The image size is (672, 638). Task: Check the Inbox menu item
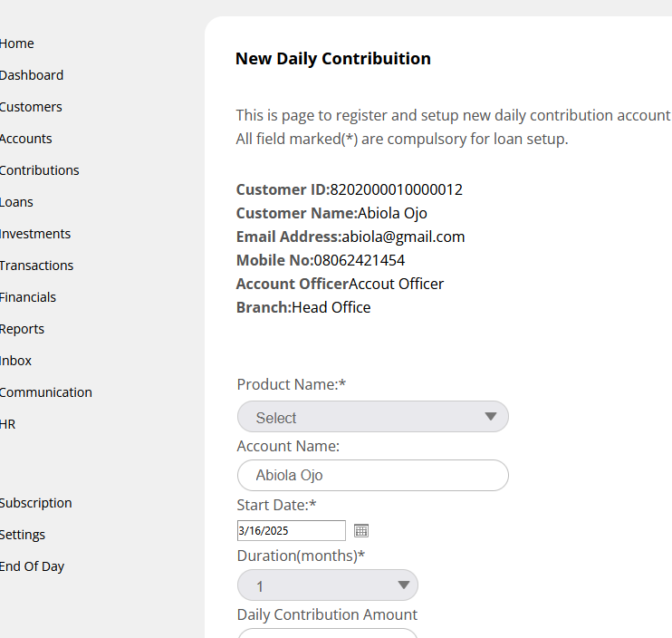coord(16,361)
